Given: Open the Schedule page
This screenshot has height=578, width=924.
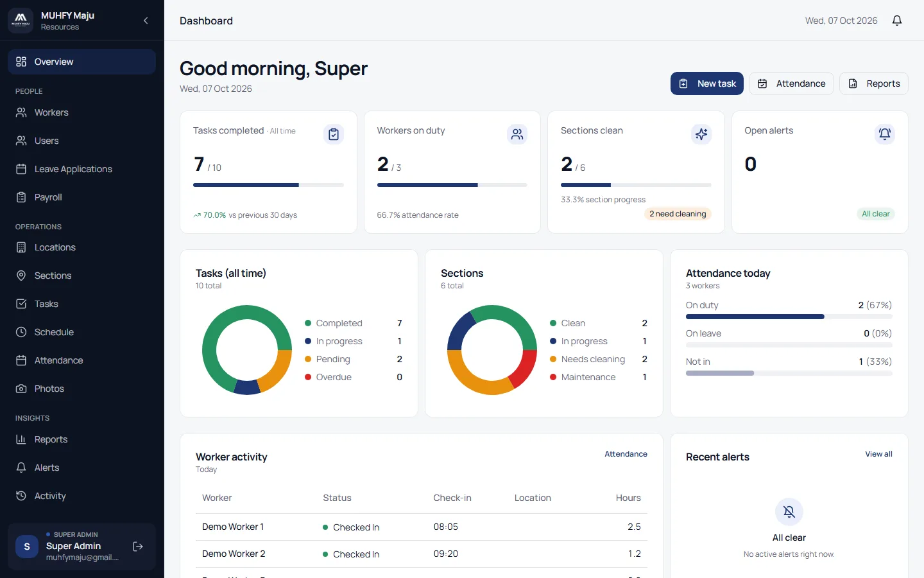Looking at the screenshot, I should (81, 332).
